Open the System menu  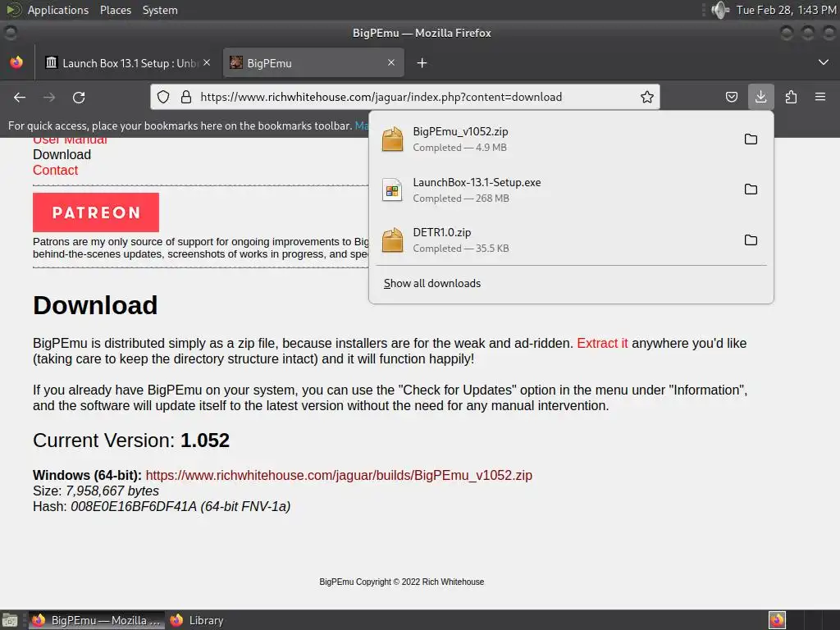(x=160, y=10)
